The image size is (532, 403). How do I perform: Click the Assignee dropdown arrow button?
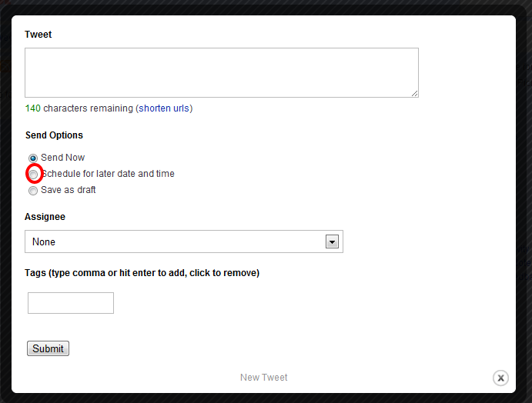point(332,241)
